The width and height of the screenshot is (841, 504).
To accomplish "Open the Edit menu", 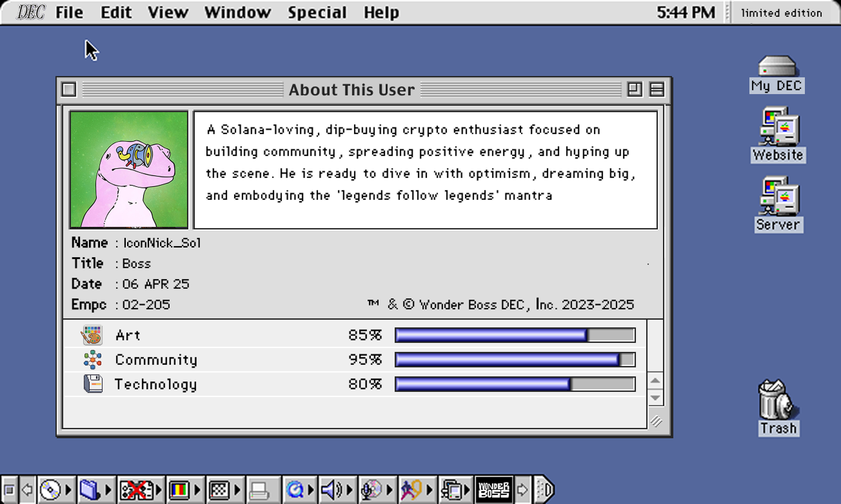I will click(x=116, y=12).
